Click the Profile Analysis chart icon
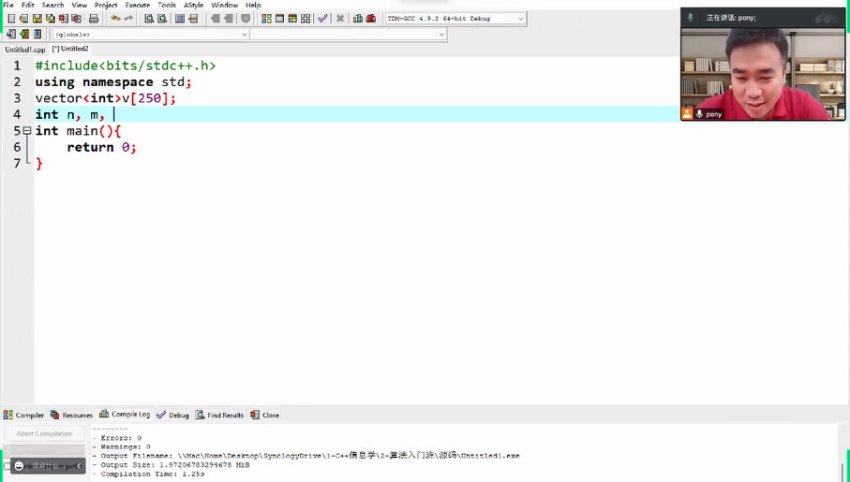850x482 pixels. pos(357,19)
